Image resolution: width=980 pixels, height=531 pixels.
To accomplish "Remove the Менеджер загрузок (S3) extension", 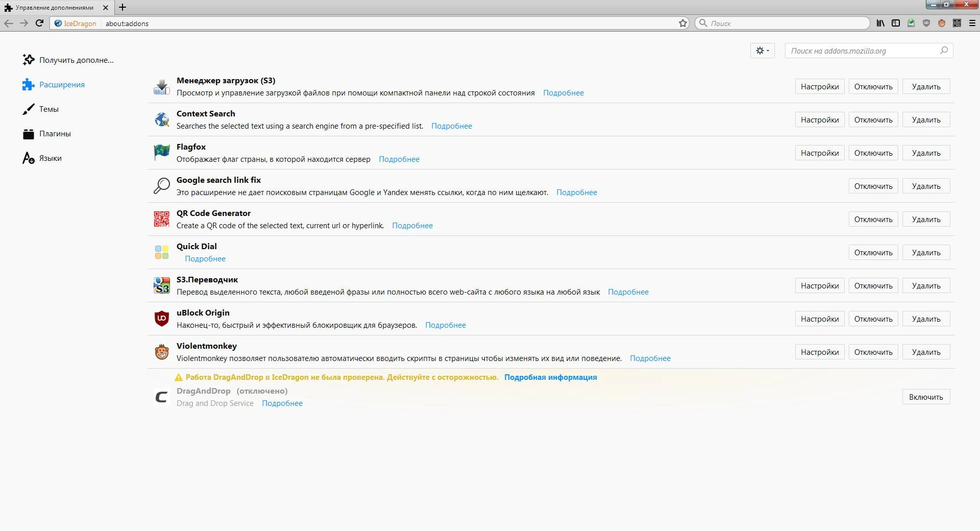I will tap(926, 86).
